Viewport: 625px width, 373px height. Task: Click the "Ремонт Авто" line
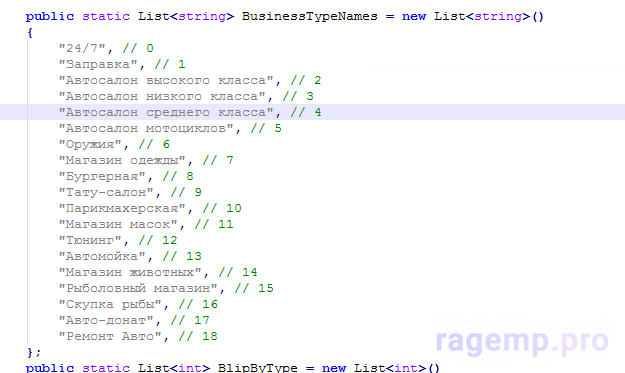point(138,336)
